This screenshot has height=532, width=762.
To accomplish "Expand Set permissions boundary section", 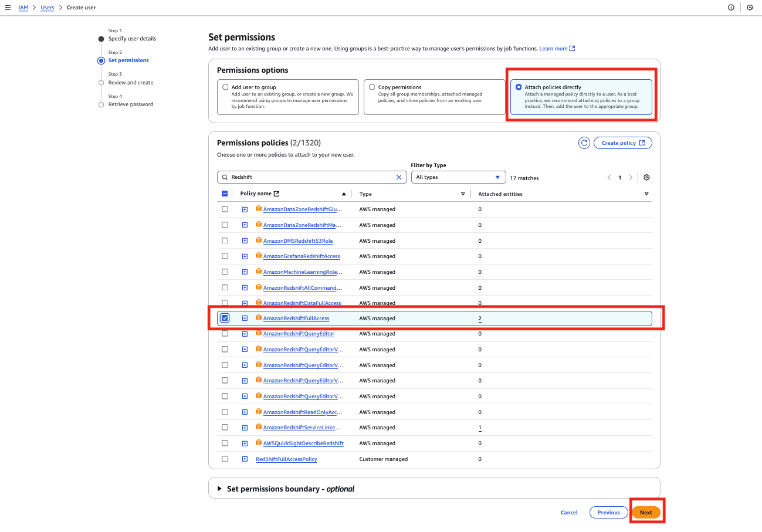I will pyautogui.click(x=220, y=489).
